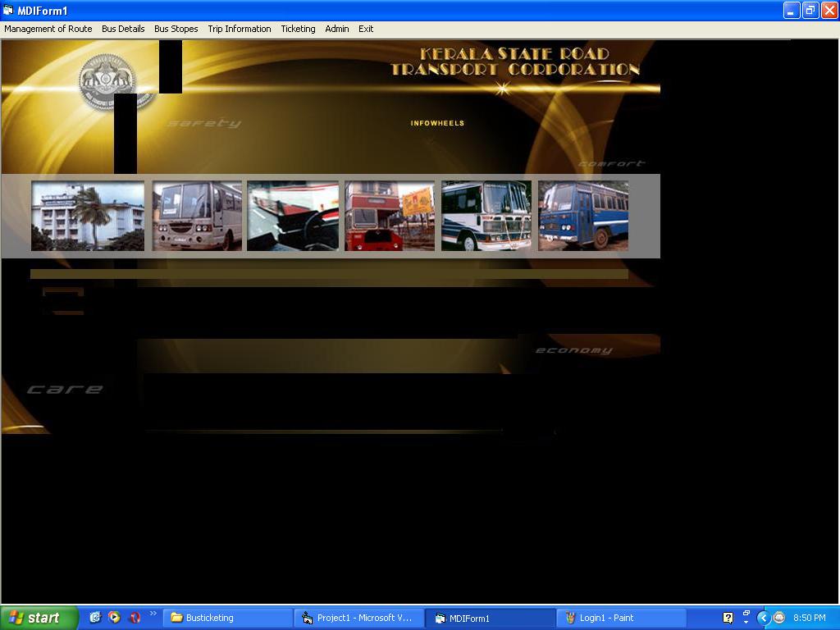Viewport: 840px width, 630px height.
Task: Minimize the MDIForm1 window
Action: pos(792,10)
